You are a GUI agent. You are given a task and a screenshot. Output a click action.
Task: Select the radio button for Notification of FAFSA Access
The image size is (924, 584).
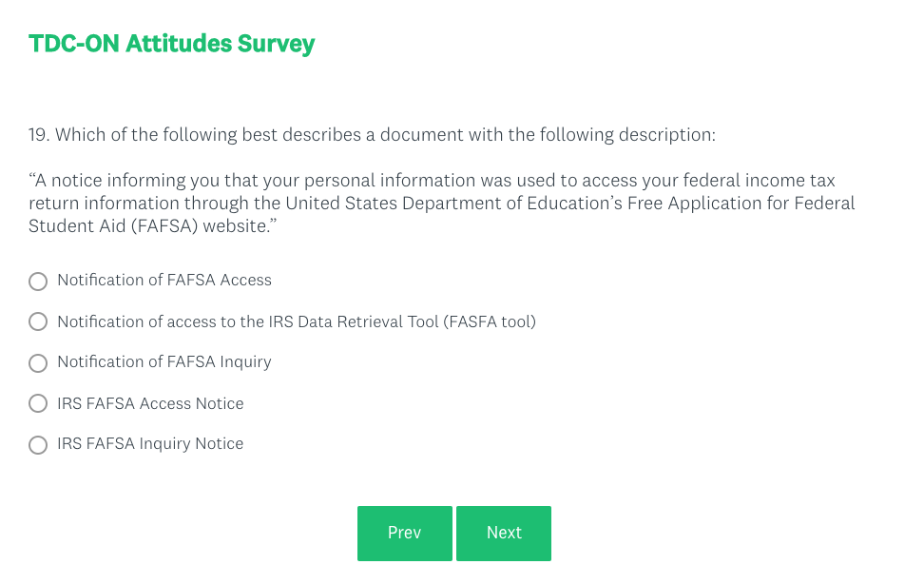pos(38,282)
